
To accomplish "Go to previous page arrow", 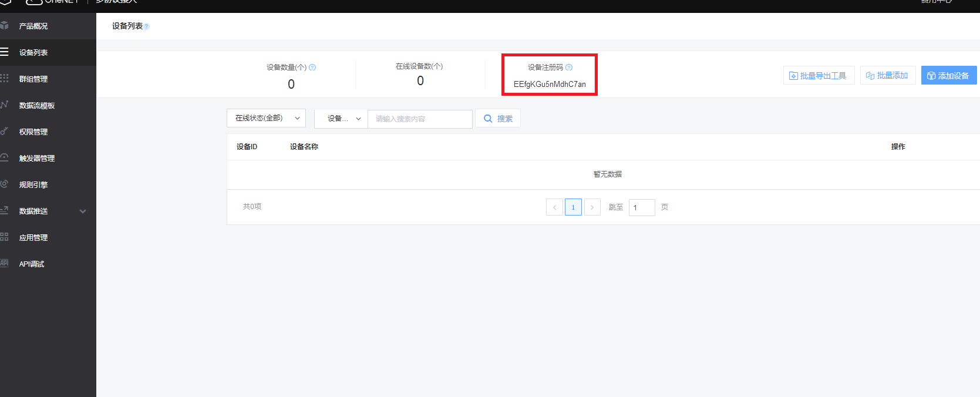I will click(x=554, y=207).
